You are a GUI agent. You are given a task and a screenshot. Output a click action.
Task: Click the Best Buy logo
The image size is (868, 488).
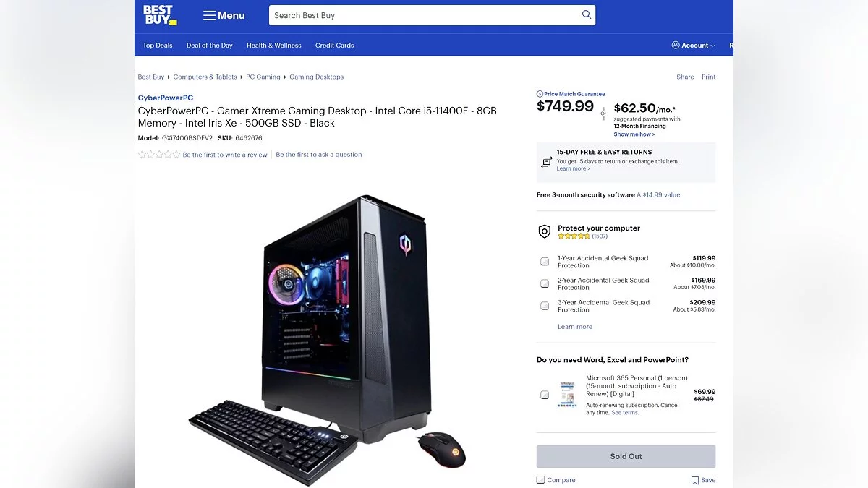[159, 15]
